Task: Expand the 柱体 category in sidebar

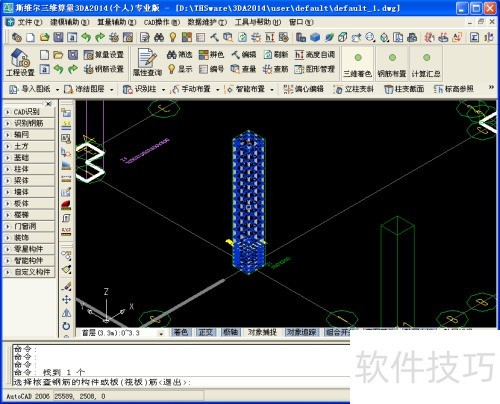Action: (29, 169)
